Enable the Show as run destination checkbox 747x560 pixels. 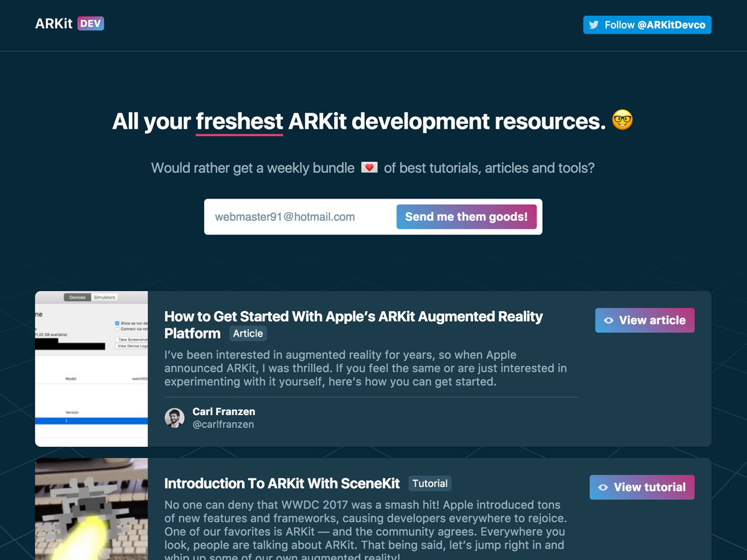tap(117, 324)
